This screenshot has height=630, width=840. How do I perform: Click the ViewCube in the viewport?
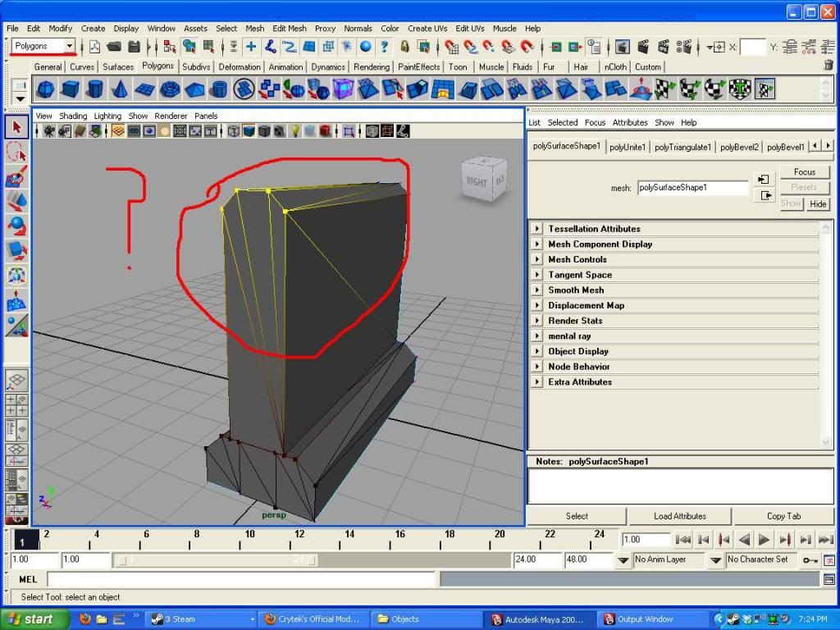(x=482, y=180)
